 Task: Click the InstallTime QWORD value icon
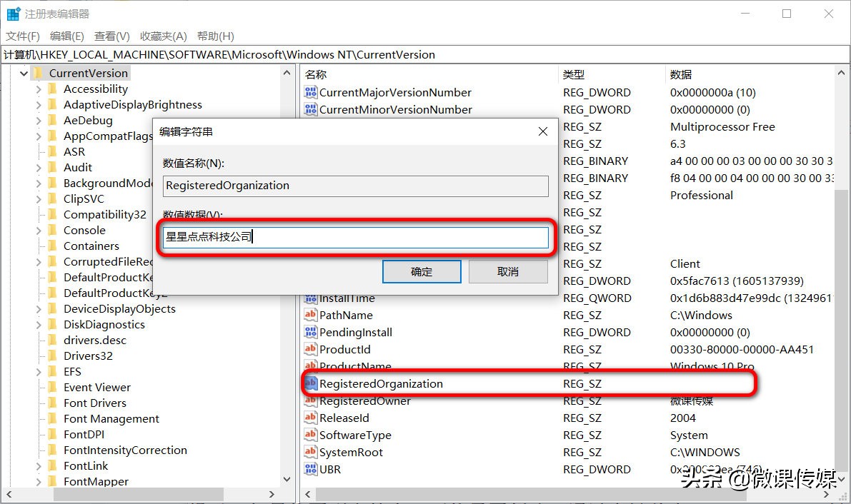pos(311,298)
